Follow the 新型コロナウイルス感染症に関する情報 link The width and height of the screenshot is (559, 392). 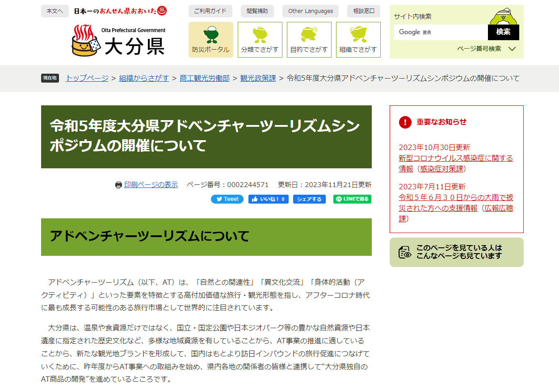click(x=455, y=158)
